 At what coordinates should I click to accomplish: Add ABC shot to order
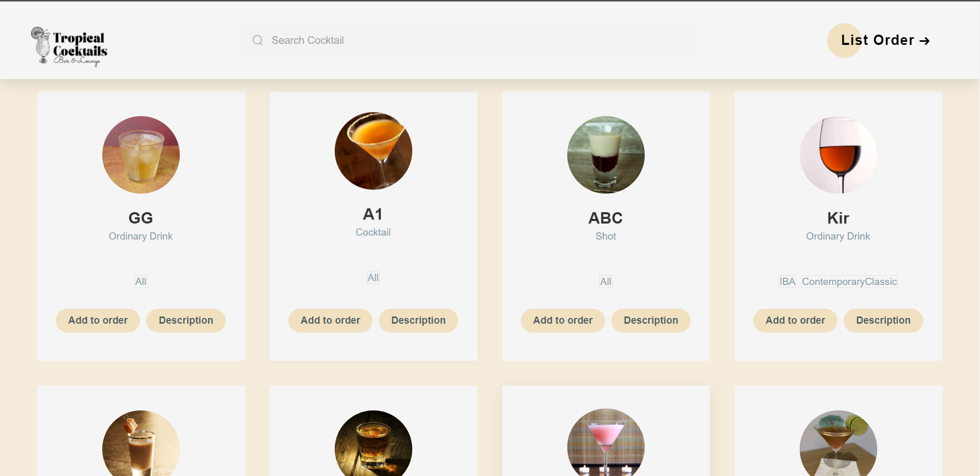tap(563, 320)
